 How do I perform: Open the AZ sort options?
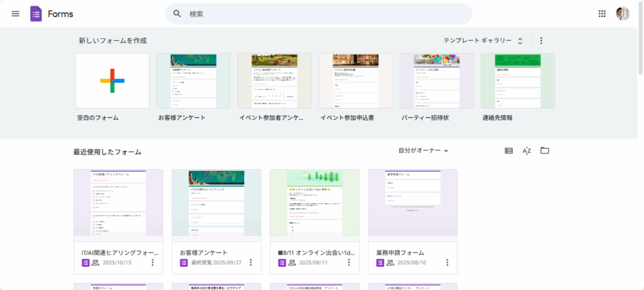coord(527,151)
